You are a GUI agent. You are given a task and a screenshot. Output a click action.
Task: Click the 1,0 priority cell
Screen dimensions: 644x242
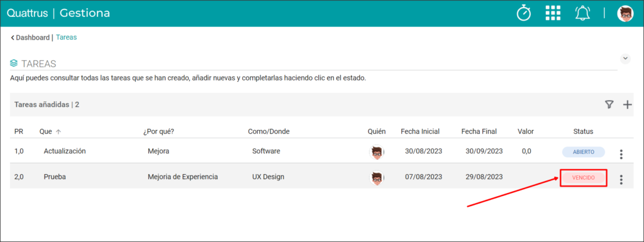19,151
